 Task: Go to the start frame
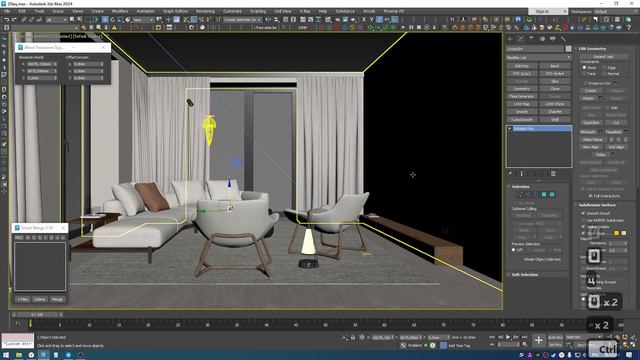click(493, 337)
